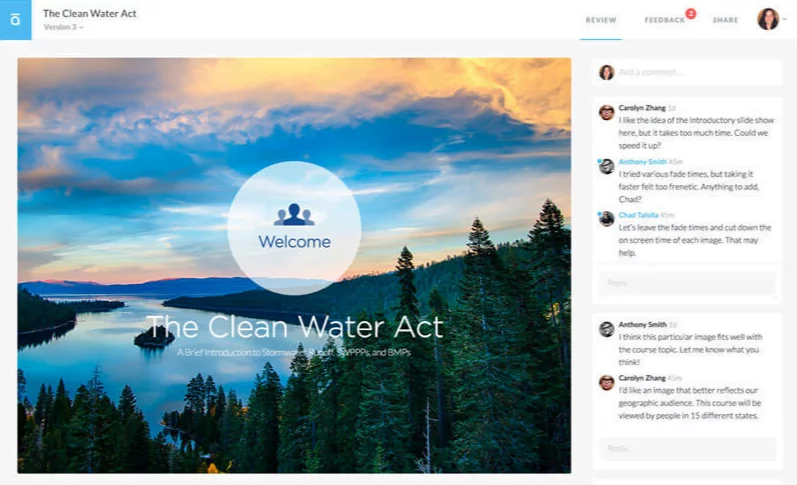Click the Reply field under second thread

coord(687,448)
